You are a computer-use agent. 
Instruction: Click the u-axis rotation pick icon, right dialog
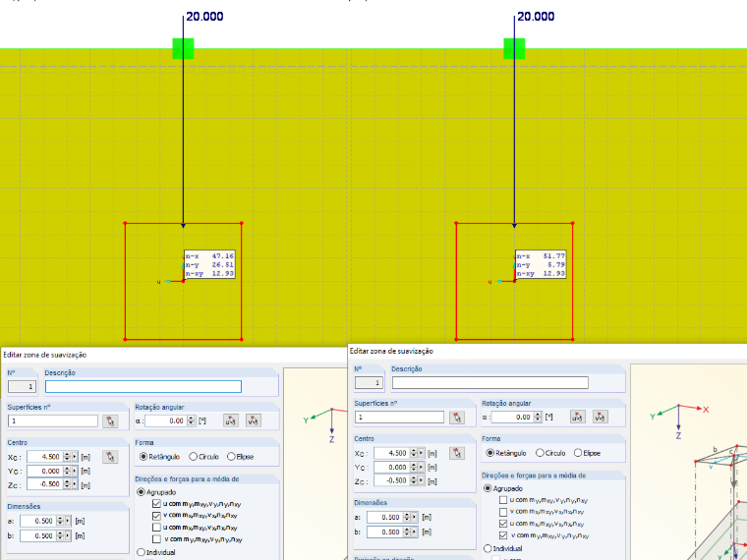click(578, 417)
